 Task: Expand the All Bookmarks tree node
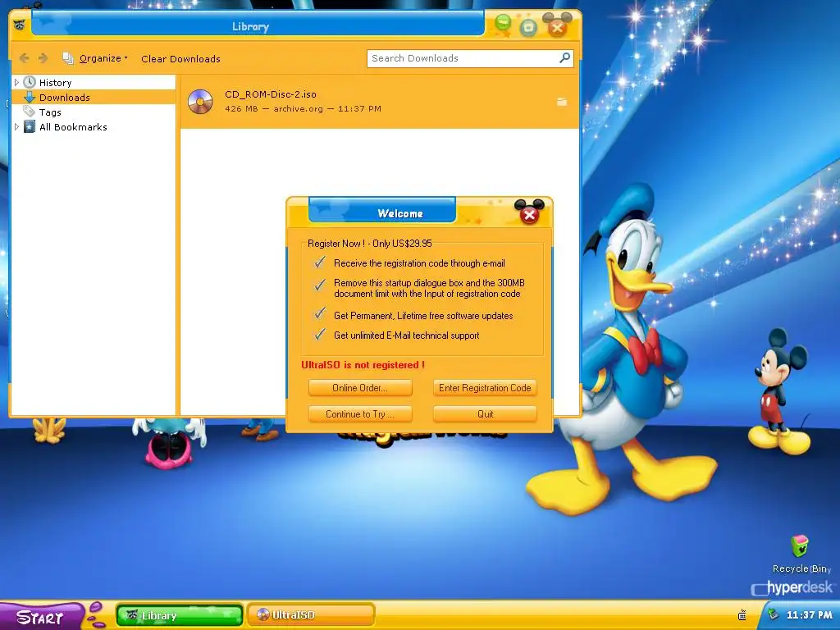pos(16,127)
